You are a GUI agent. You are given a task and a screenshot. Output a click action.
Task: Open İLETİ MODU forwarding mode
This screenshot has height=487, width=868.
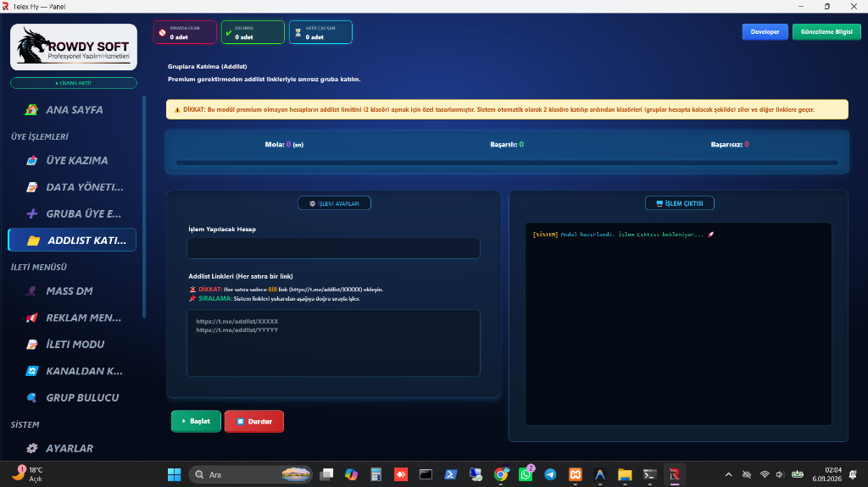(72, 344)
